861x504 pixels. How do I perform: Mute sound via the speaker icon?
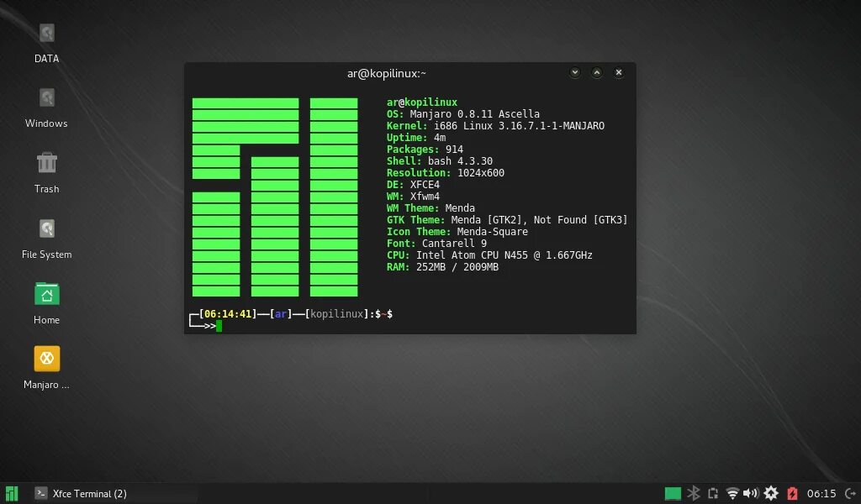pyautogui.click(x=751, y=493)
